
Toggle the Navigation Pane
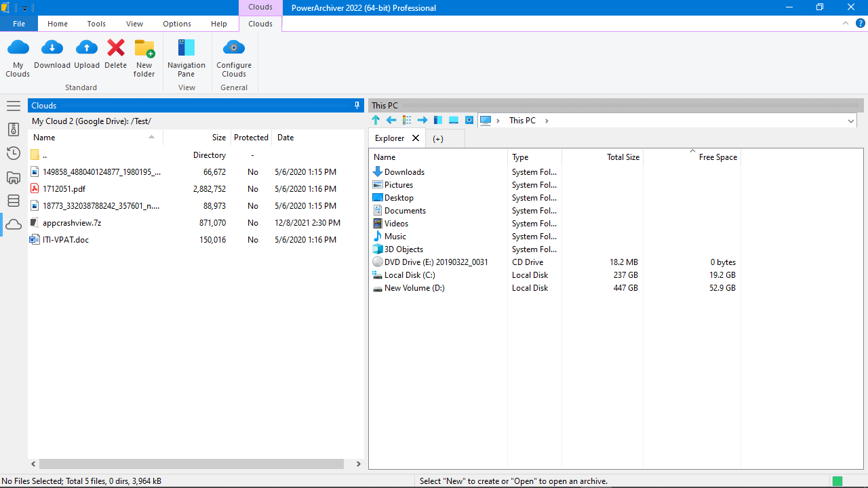(186, 58)
